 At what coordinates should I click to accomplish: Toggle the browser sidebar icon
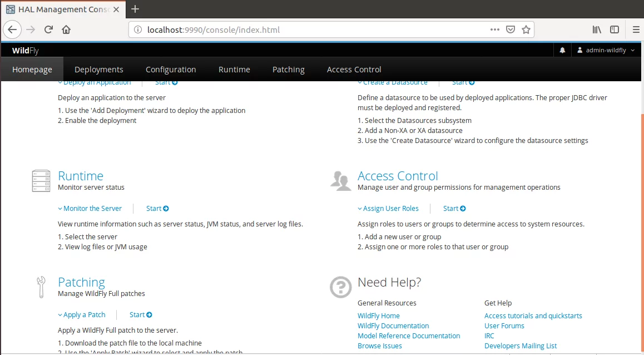615,29
